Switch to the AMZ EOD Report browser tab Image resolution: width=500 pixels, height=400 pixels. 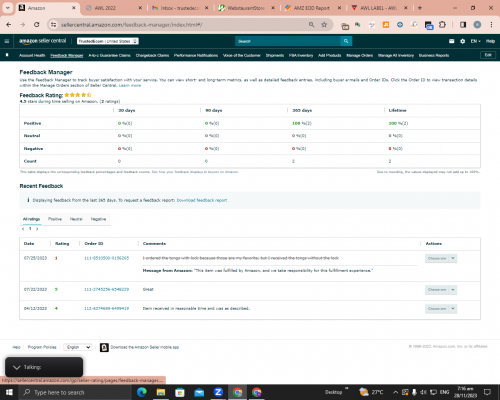click(x=312, y=8)
